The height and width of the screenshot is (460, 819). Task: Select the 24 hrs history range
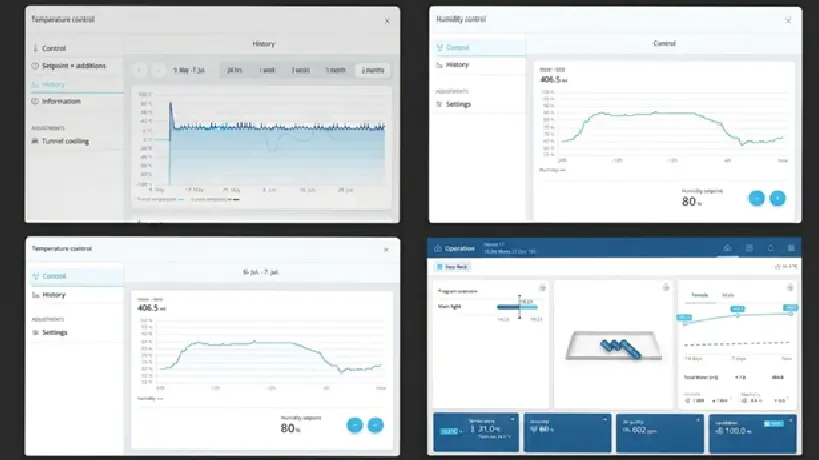(x=235, y=70)
